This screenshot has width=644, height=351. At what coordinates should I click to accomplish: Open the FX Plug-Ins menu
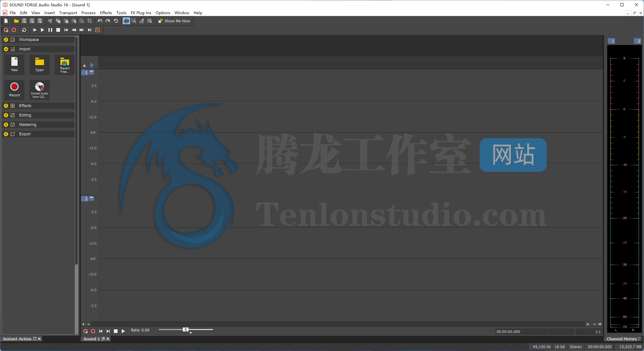click(x=141, y=13)
